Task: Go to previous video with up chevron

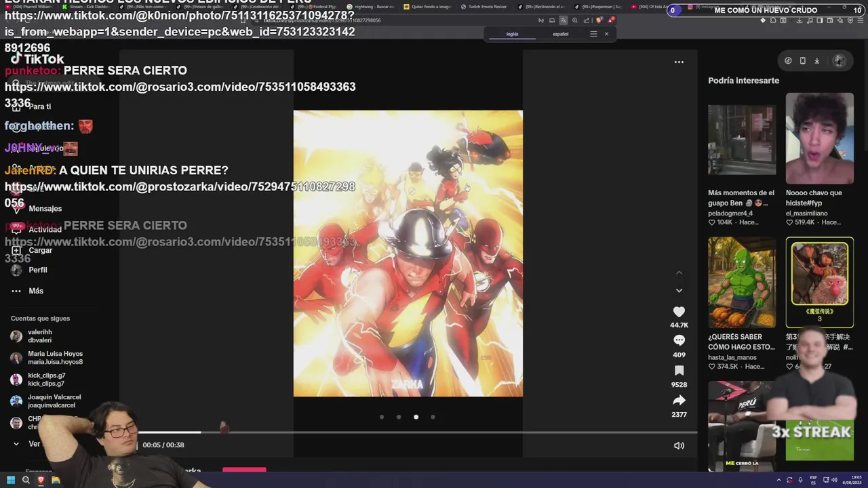Action: (x=679, y=272)
